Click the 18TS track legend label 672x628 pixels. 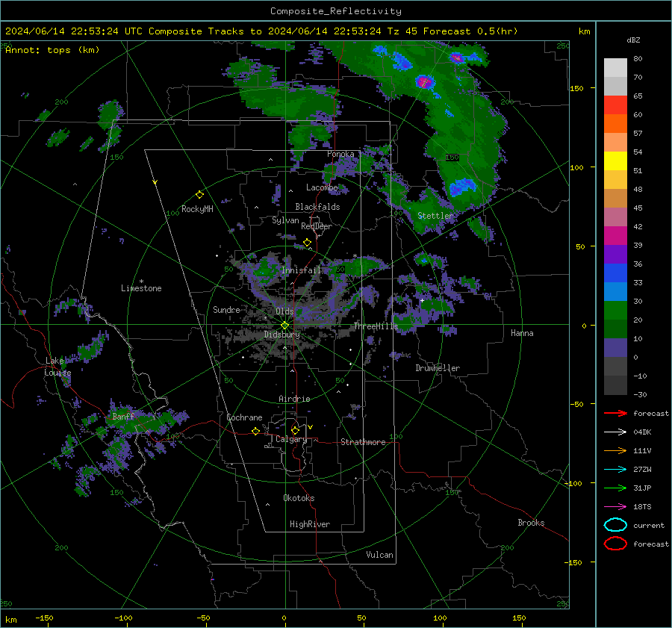(642, 507)
